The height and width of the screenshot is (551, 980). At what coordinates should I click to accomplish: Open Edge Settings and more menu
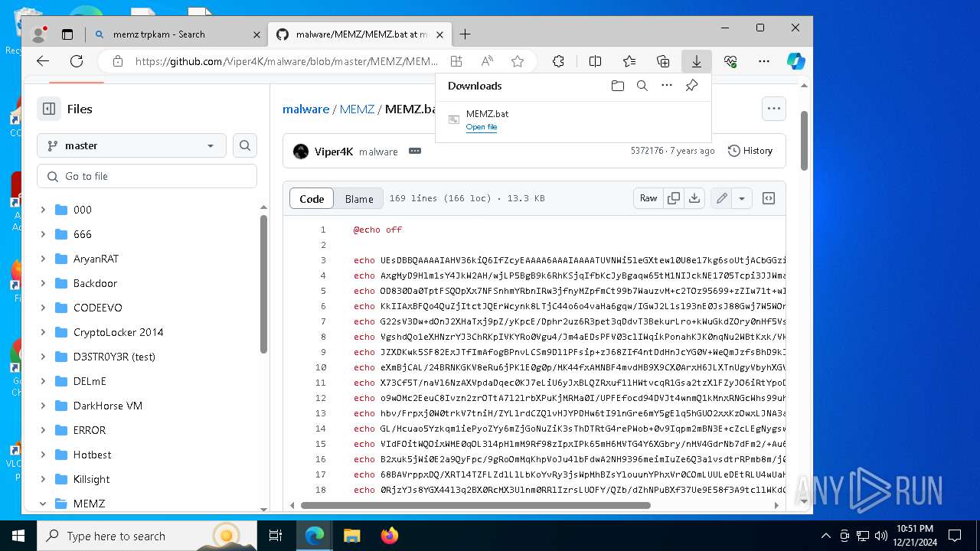[x=764, y=61]
